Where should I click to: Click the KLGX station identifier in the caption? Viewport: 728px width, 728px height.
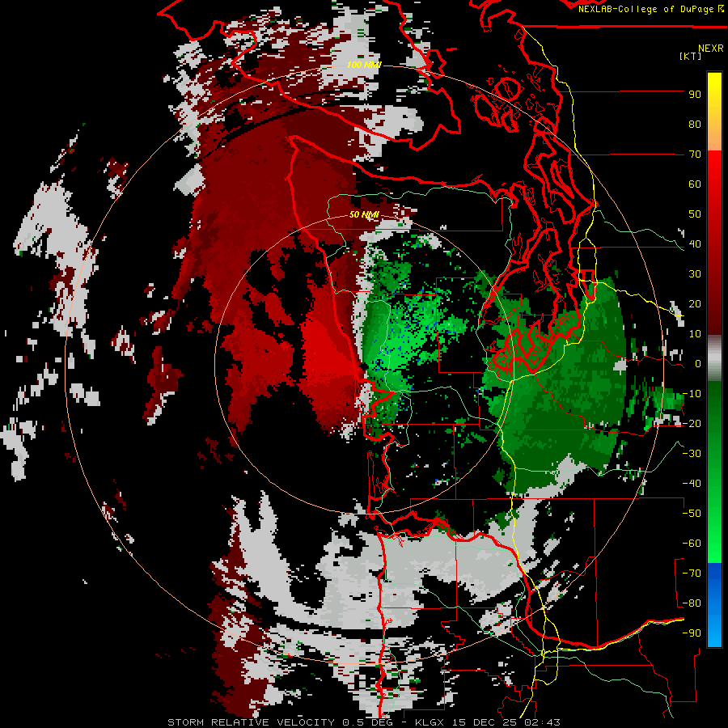click(433, 722)
